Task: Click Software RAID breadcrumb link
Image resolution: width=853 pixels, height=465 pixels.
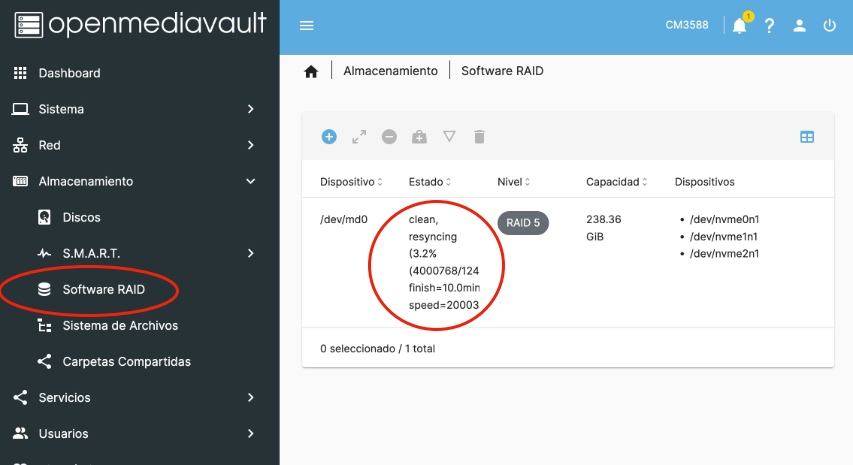Action: coord(502,71)
